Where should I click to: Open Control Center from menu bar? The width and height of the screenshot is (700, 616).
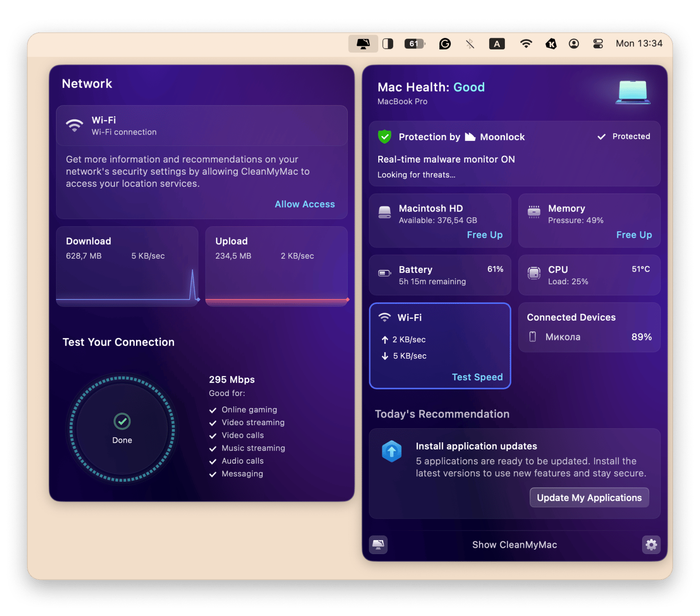click(x=598, y=44)
